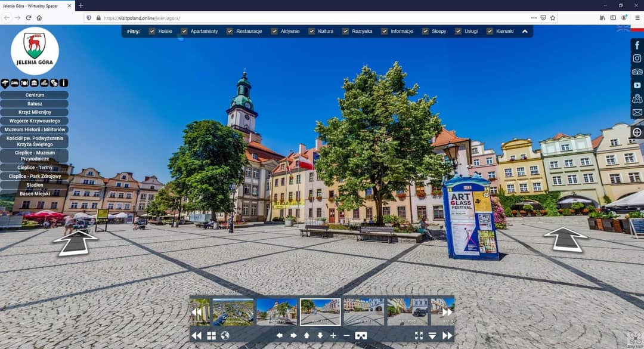The width and height of the screenshot is (644, 349).
Task: Click the YouTube icon in sidebar
Action: point(637,85)
